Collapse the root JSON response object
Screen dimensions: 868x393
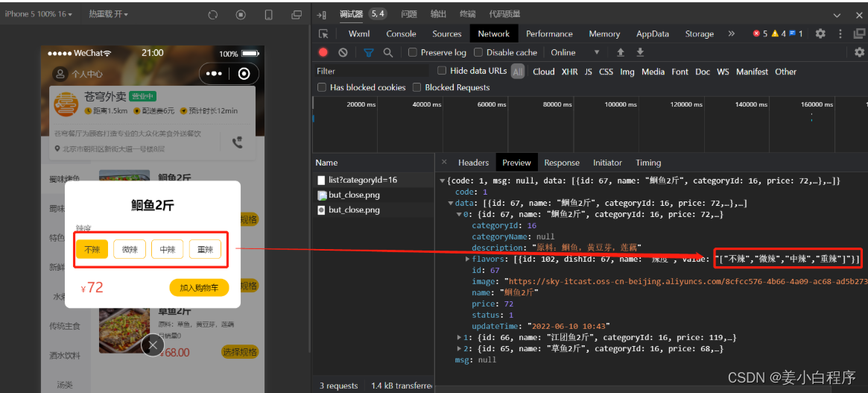coord(443,181)
